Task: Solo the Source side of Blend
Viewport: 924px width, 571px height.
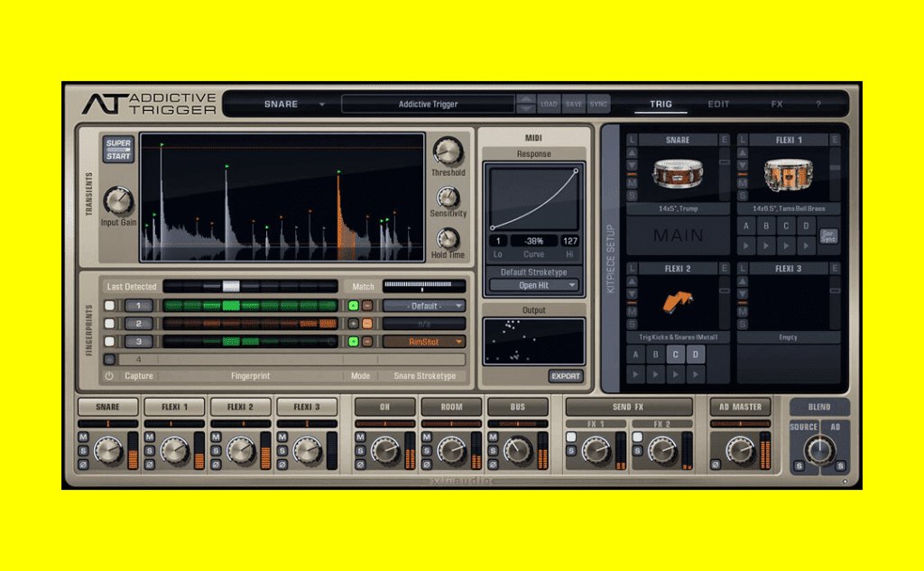Action: tap(799, 466)
